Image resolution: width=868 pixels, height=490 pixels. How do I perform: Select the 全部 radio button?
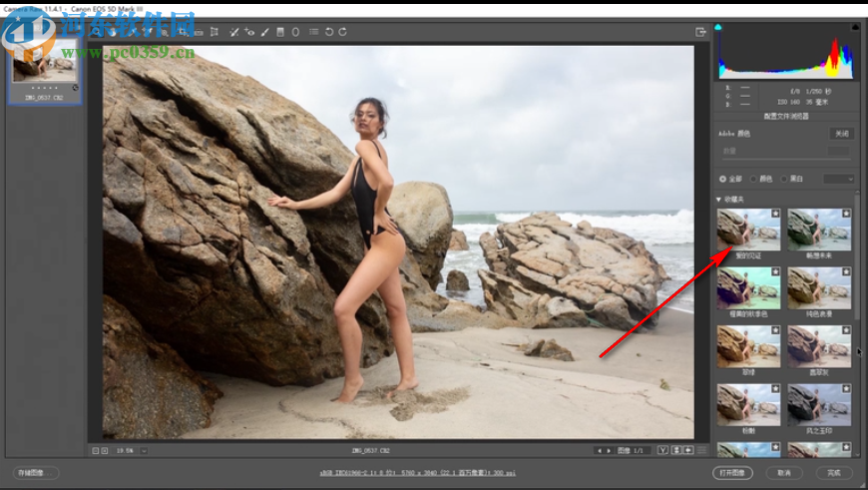point(722,179)
